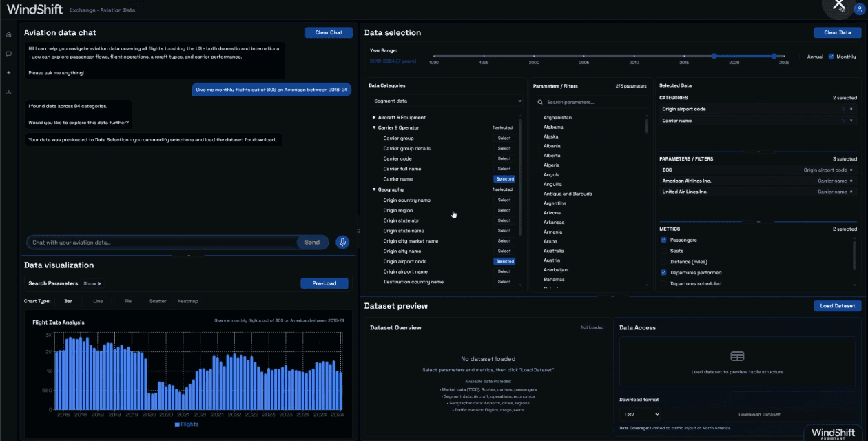Enable the Seats metric checkbox

point(663,251)
